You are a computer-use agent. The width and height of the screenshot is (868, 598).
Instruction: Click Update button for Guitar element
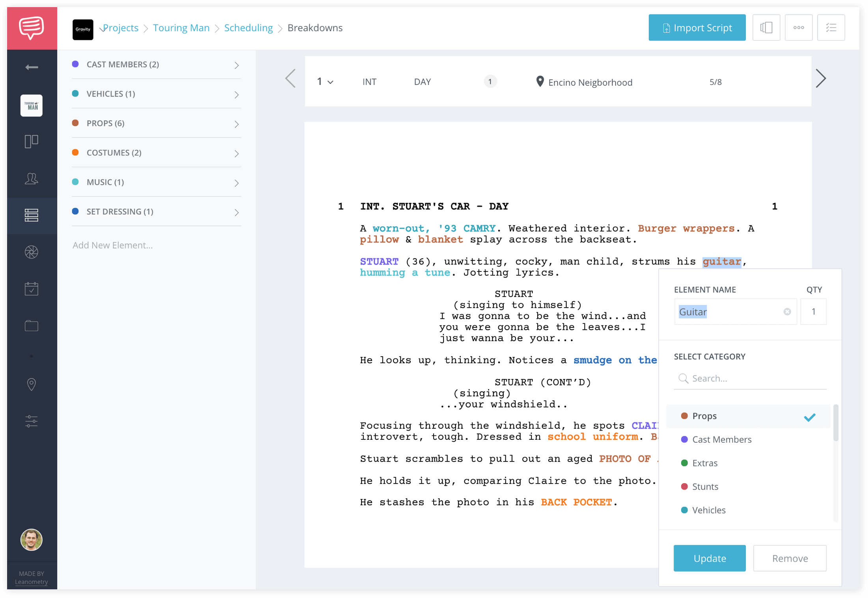coord(709,558)
